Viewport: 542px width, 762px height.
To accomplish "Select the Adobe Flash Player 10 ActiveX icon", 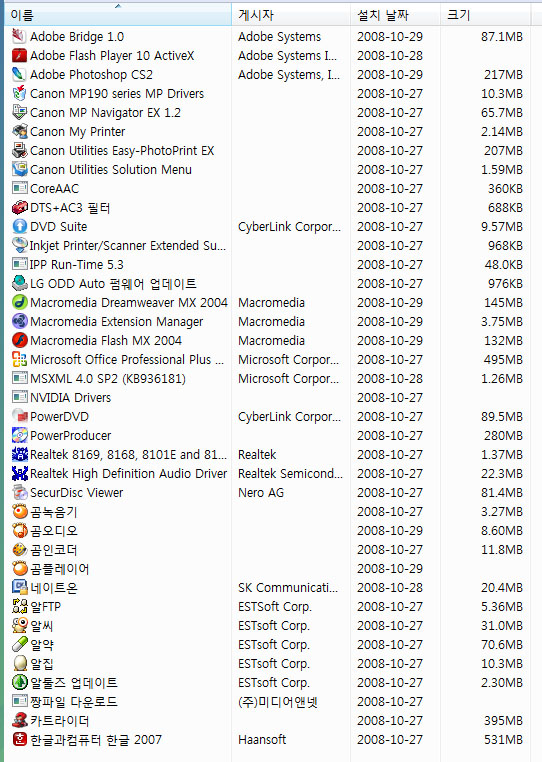I will coord(19,55).
